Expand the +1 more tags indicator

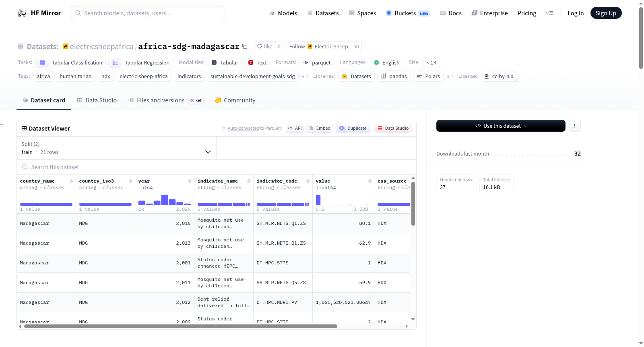pyautogui.click(x=305, y=77)
